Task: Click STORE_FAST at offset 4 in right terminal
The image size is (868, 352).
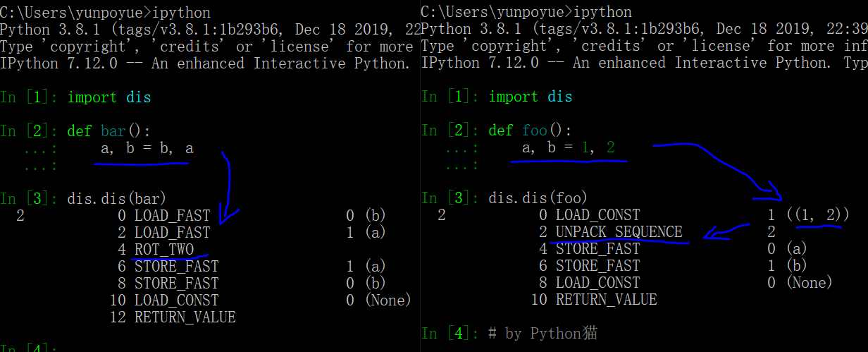Action: pos(598,248)
